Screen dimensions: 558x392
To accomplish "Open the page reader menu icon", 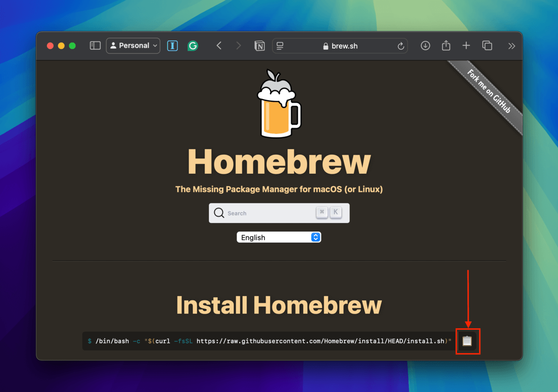I will coord(280,46).
